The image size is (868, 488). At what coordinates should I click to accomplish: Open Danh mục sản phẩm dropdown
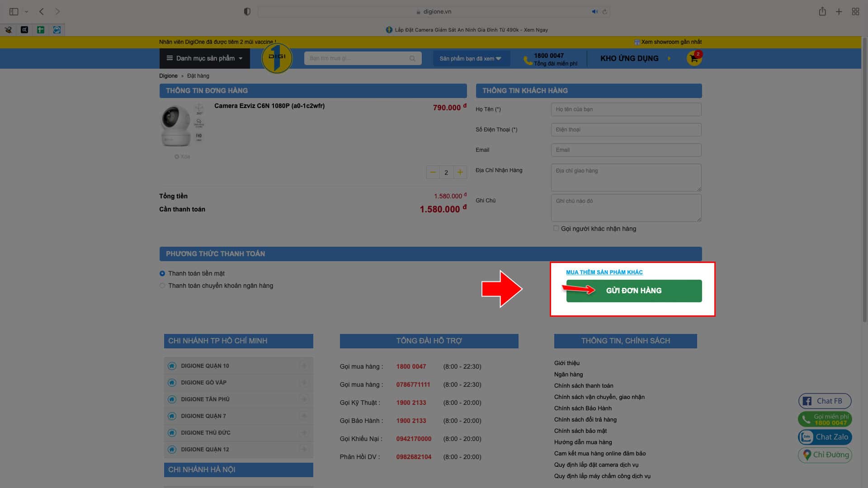click(204, 58)
